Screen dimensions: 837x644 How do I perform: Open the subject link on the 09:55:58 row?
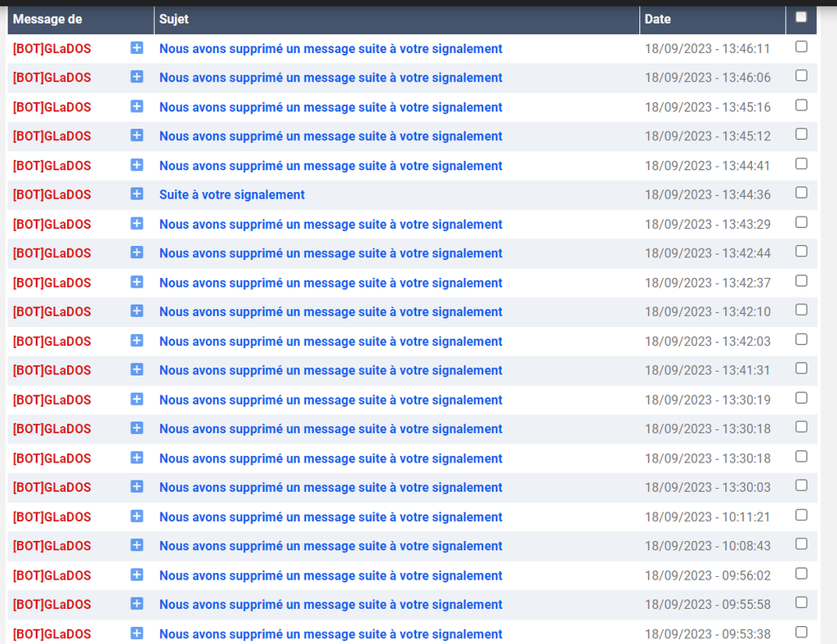click(330, 605)
